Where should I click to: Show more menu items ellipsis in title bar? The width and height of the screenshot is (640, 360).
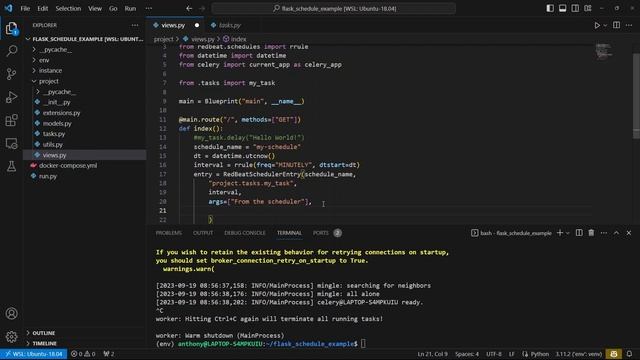coord(149,8)
